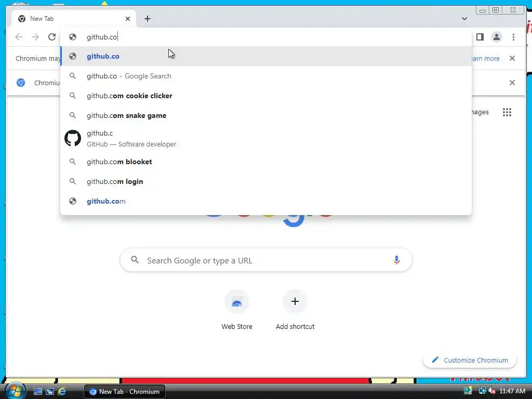Screen dimensions: 532x399
Task: Click the Add shortcut button
Action: [x=295, y=310]
